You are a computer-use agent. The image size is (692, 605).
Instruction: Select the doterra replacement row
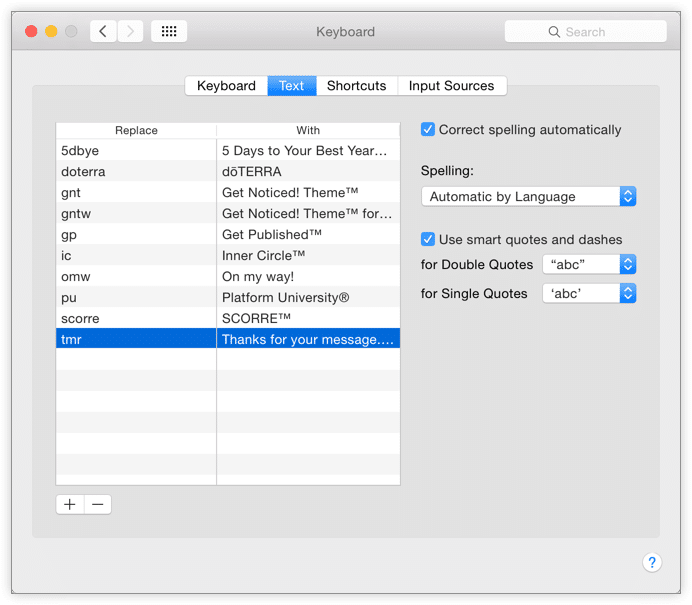tap(136, 172)
